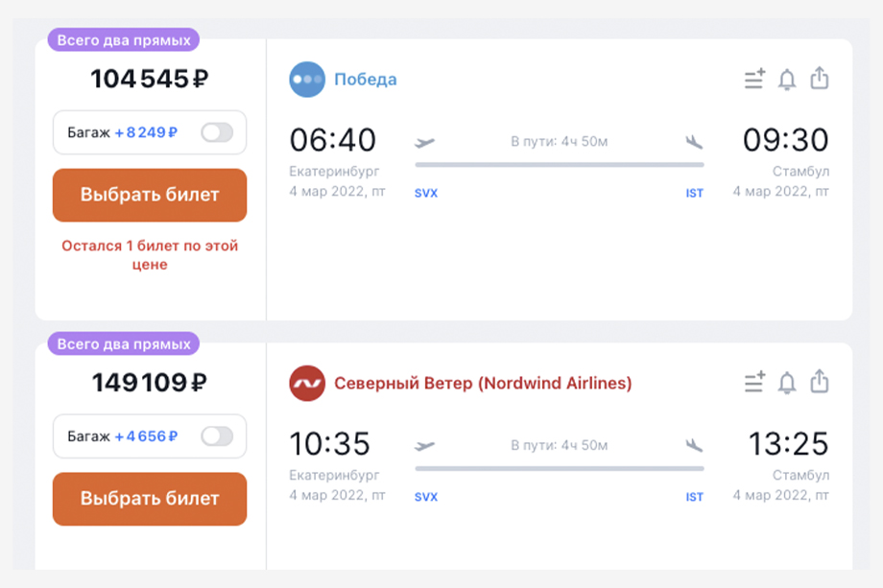Image resolution: width=883 pixels, height=588 pixels.
Task: Share the Nordwind 10:35 flight
Action: coord(820,382)
